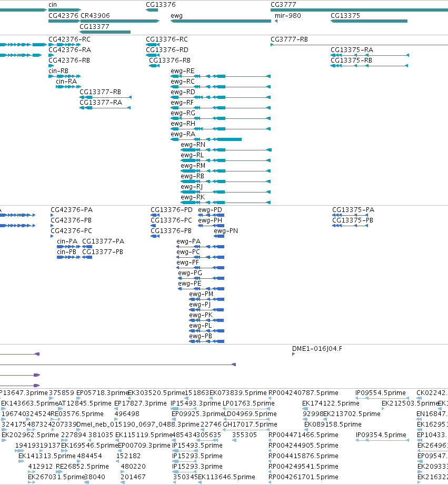Select protein CG13375-PA
Screen dimensions: 448x485
click(x=353, y=210)
